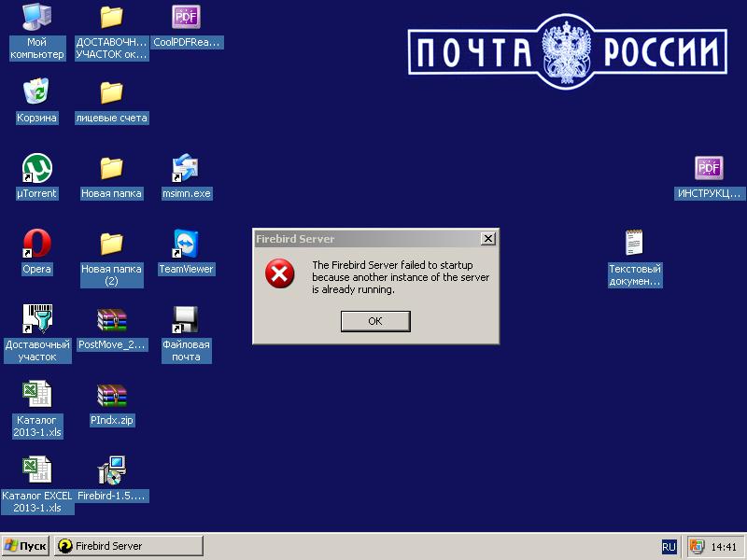The width and height of the screenshot is (747, 560).
Task: Activate Firebird Server taskbar button
Action: point(129,546)
